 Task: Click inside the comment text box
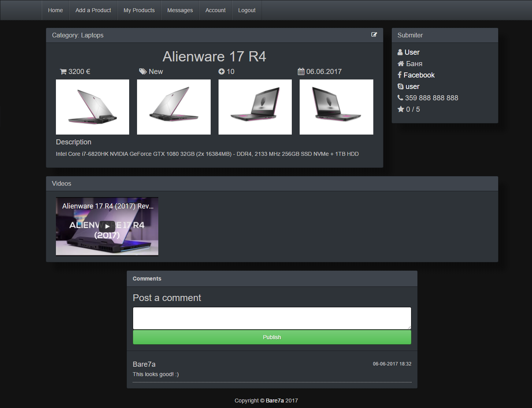tap(272, 318)
